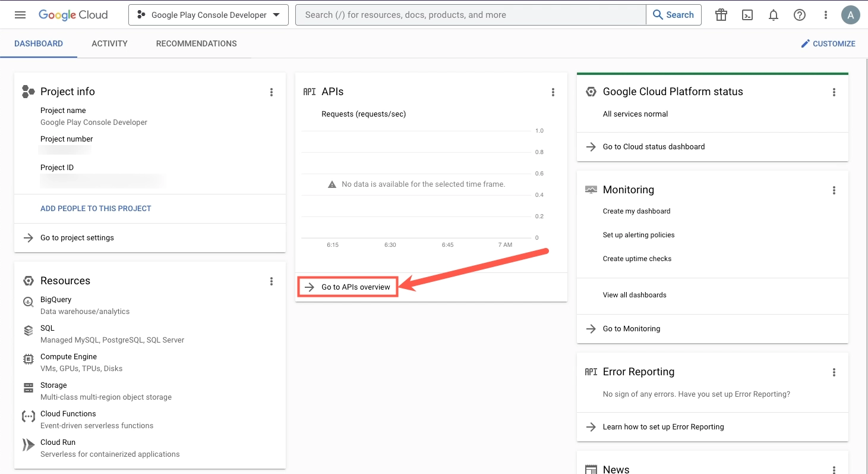Viewport: 868px width, 474px height.
Task: Open the gift free trial icon
Action: click(721, 15)
